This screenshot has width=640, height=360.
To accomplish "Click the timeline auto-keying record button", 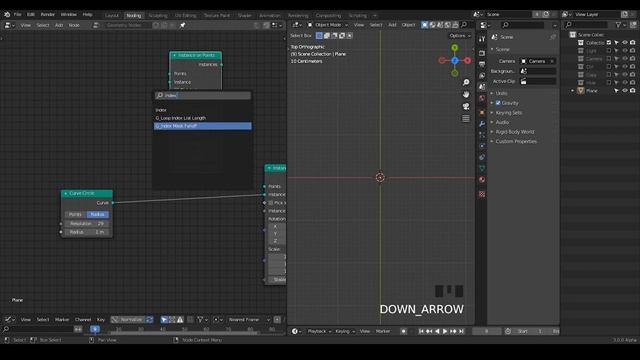I will 403,331.
